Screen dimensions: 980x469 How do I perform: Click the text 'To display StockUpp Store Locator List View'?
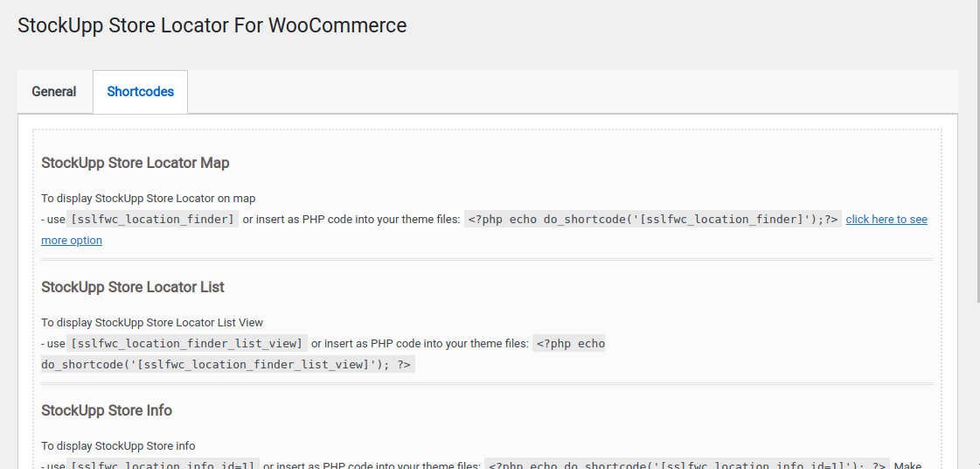pos(152,323)
